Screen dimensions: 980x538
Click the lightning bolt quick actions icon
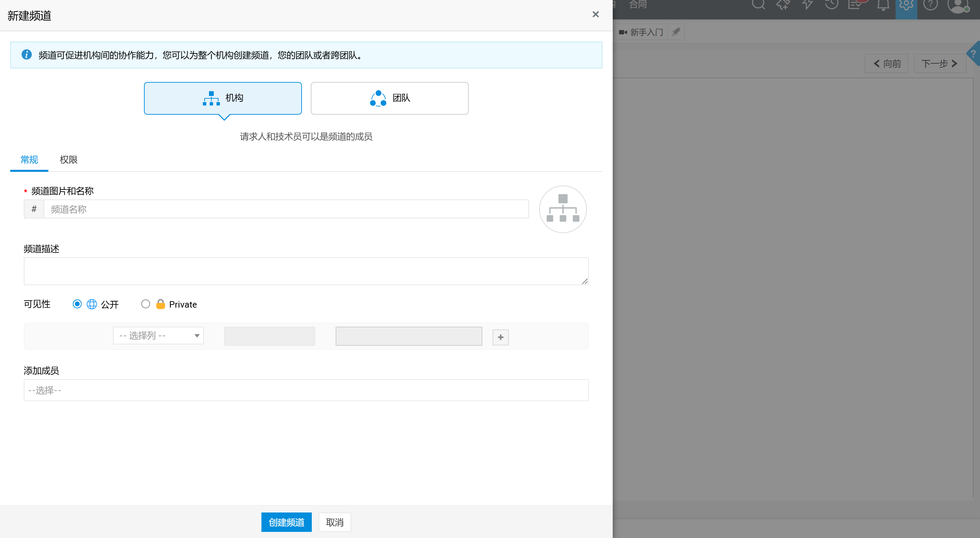click(x=807, y=4)
